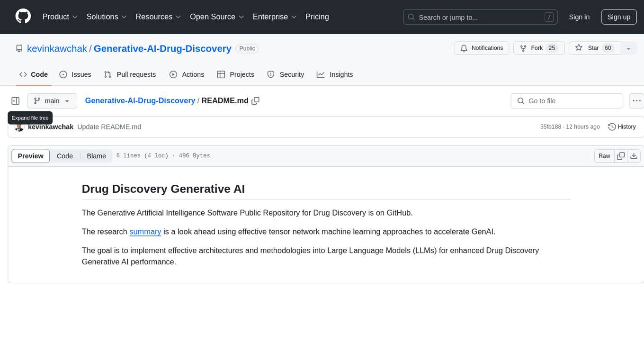Image resolution: width=644 pixels, height=362 pixels.
Task: Download the raw file
Action: [x=634, y=156]
